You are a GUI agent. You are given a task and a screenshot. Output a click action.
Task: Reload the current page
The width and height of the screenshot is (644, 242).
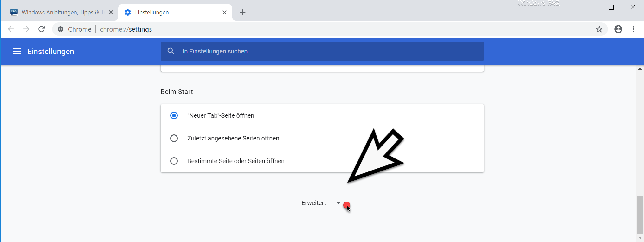pos(42,29)
